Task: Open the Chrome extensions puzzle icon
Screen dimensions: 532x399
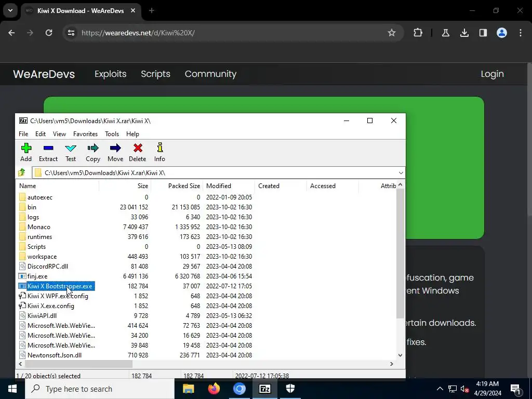Action: pos(418,33)
